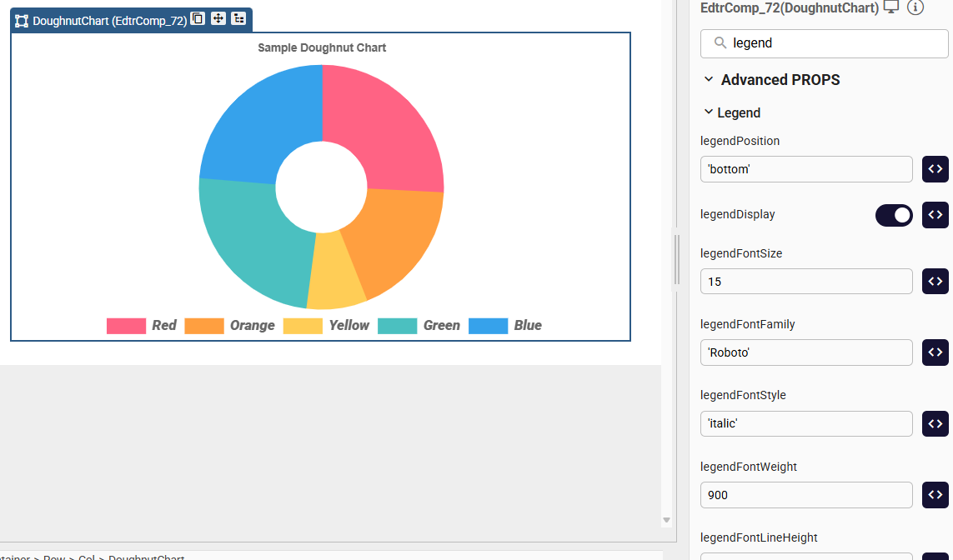This screenshot has width=953, height=560.
Task: Click the desktop monitor icon in properties header
Action: [891, 7]
